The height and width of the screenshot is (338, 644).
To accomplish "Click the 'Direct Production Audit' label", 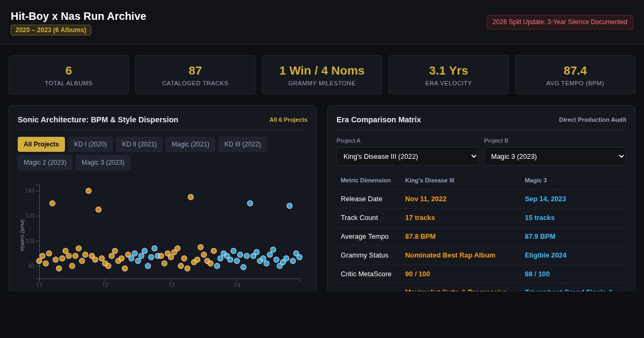I will [x=592, y=120].
